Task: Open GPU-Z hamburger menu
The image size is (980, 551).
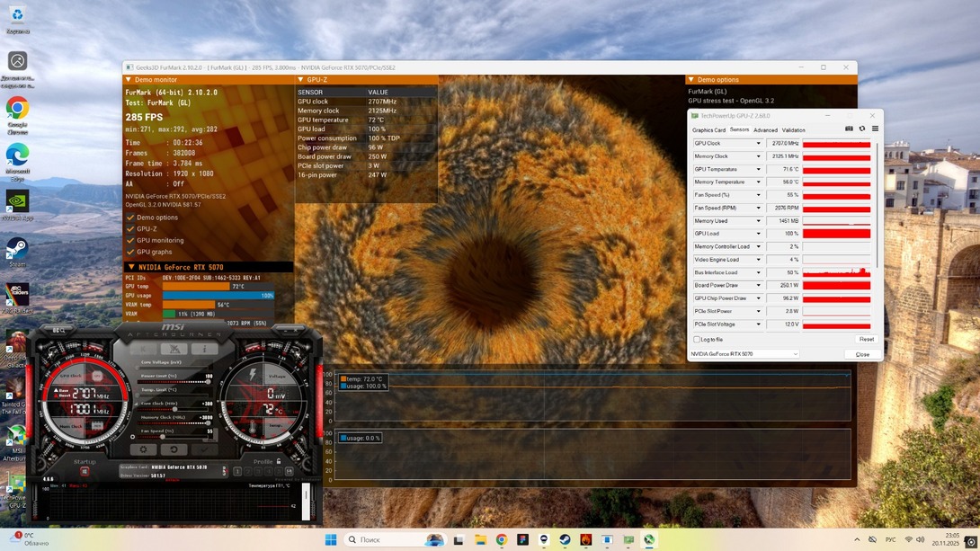Action: pos(875,129)
